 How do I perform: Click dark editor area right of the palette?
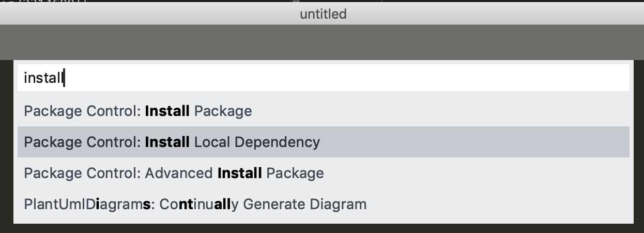point(639,145)
